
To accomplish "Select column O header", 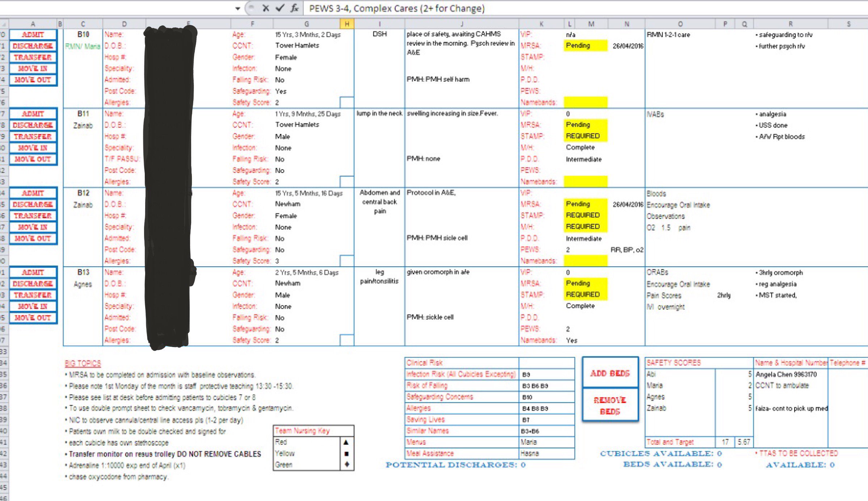I will [x=680, y=24].
